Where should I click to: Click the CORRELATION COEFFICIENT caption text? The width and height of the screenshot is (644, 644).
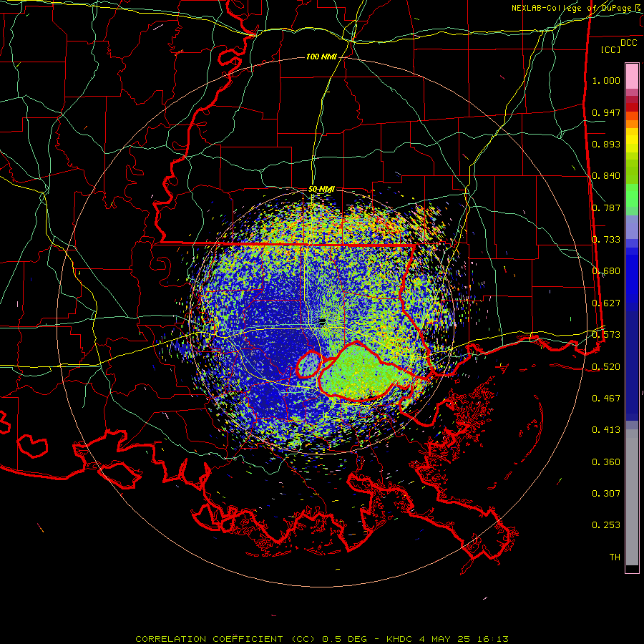(x=209, y=639)
